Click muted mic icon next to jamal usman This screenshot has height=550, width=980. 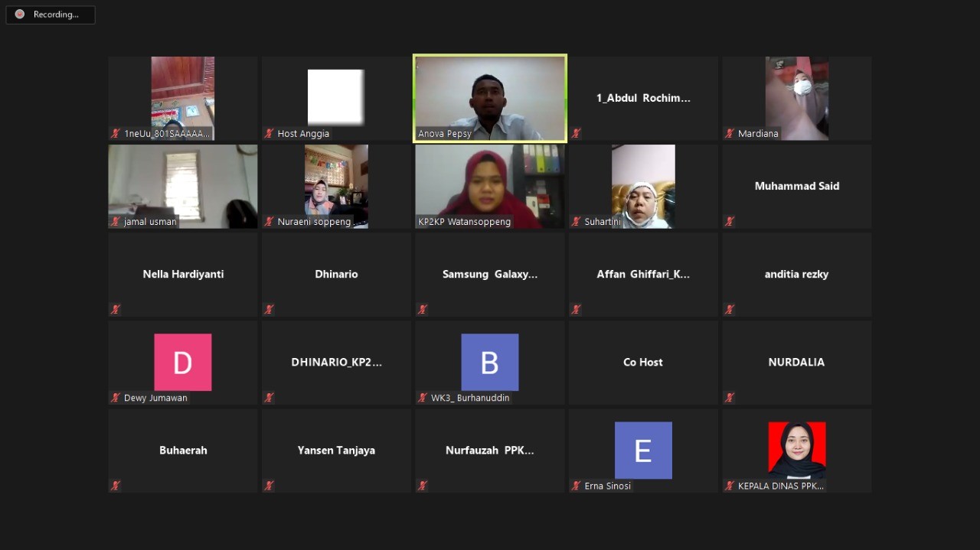pos(116,222)
